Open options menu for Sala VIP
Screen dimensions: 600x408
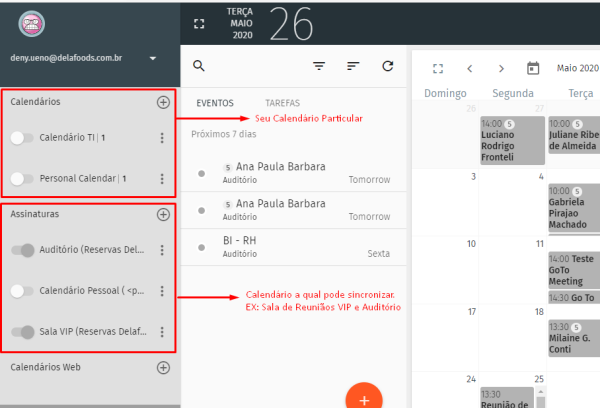(x=162, y=332)
